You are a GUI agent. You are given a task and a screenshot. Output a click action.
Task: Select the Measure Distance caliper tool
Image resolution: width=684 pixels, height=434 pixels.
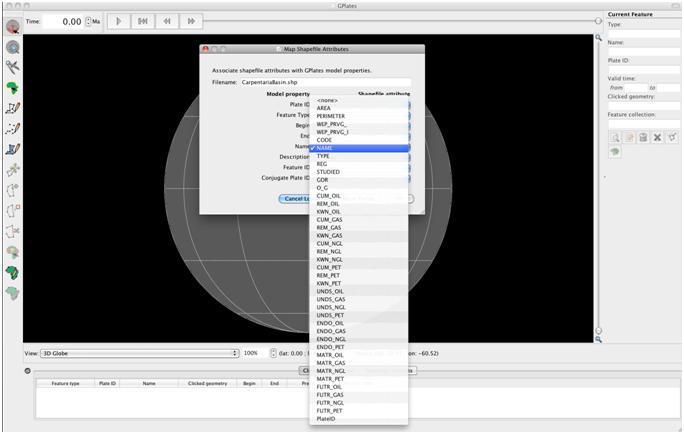13,67
